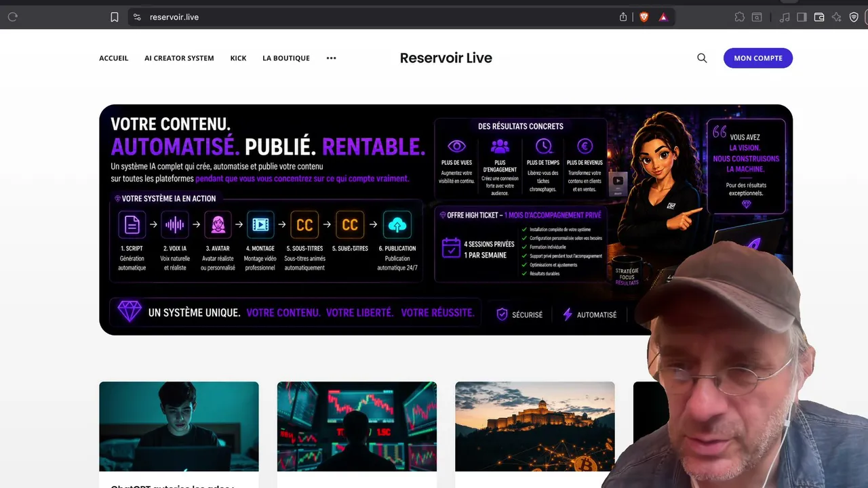Open the media controls music-note icon
Screen dimensions: 868x488
[x=785, y=17]
